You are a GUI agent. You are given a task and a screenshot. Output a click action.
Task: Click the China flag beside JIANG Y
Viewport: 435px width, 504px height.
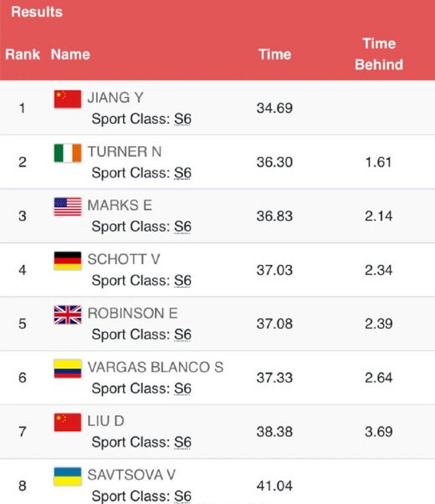67,99
